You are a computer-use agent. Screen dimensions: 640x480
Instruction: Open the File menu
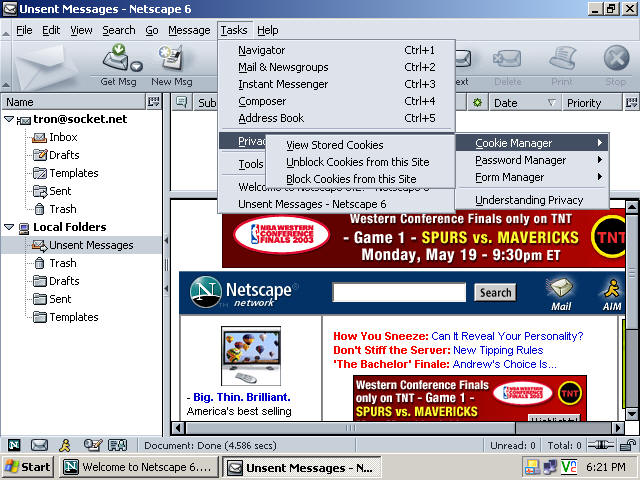tap(24, 30)
